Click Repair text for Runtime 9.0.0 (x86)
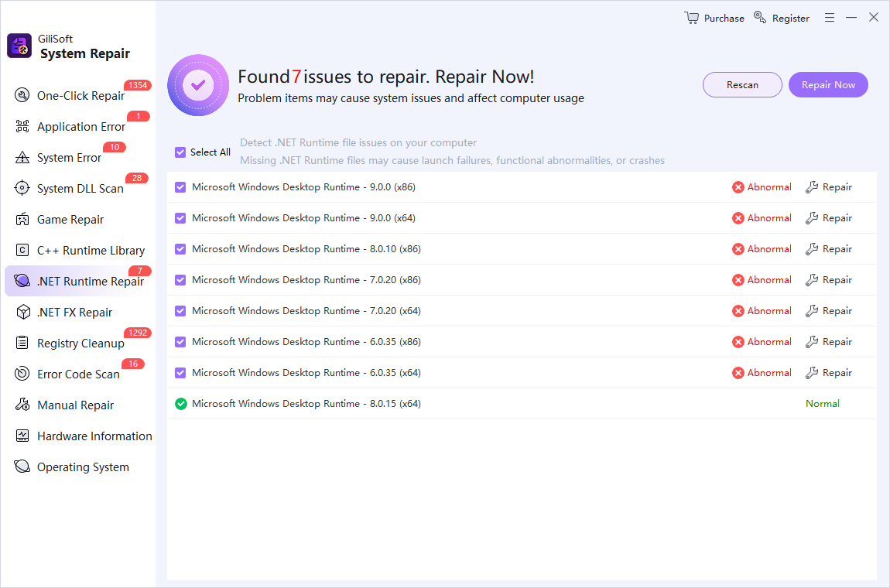This screenshot has width=890, height=588. coord(837,186)
